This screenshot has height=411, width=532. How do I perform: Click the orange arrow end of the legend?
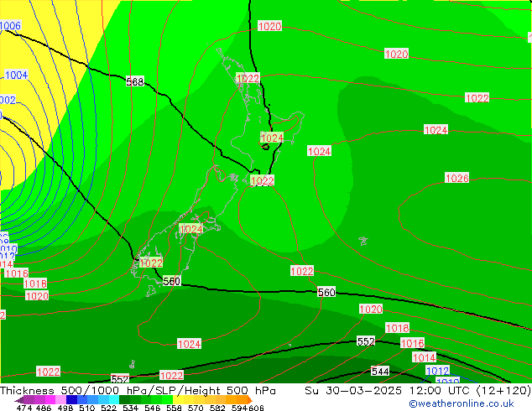point(248,400)
